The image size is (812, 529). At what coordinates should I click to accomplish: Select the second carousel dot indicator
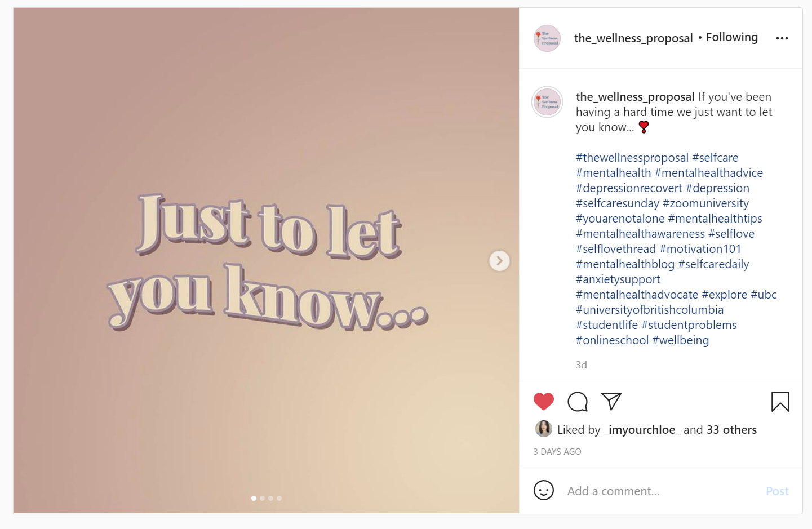[262, 498]
